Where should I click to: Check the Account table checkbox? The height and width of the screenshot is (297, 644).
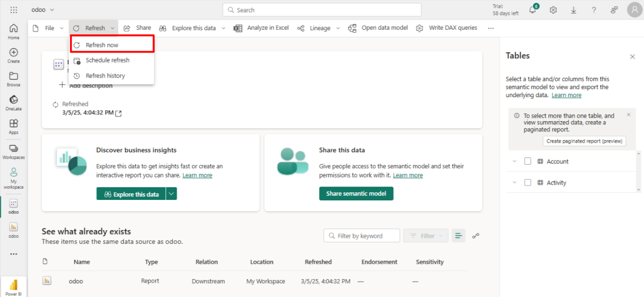tap(528, 162)
